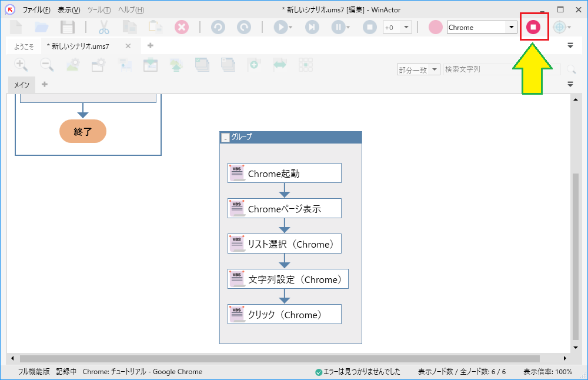Click the image with up arrow icon

[176, 65]
